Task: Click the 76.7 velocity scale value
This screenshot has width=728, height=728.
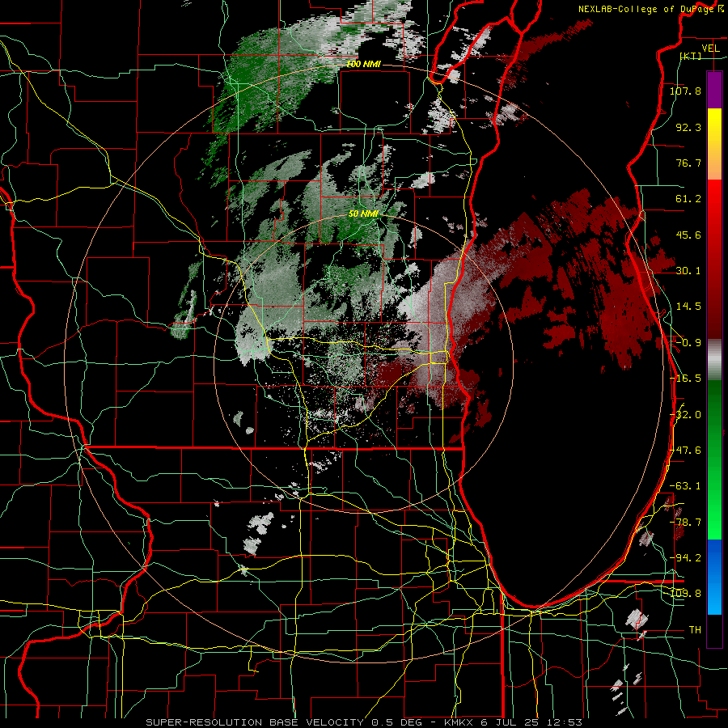Action: click(x=688, y=163)
